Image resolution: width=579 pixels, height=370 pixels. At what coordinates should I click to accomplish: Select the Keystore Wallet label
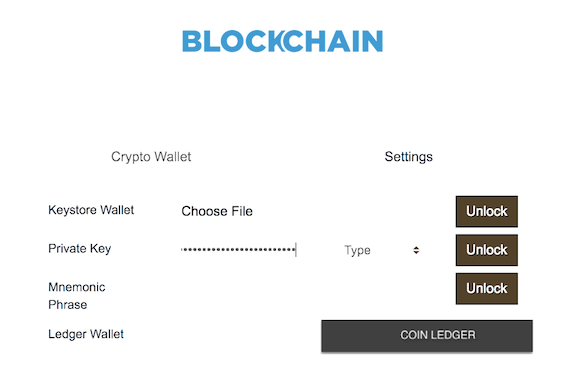coord(91,210)
